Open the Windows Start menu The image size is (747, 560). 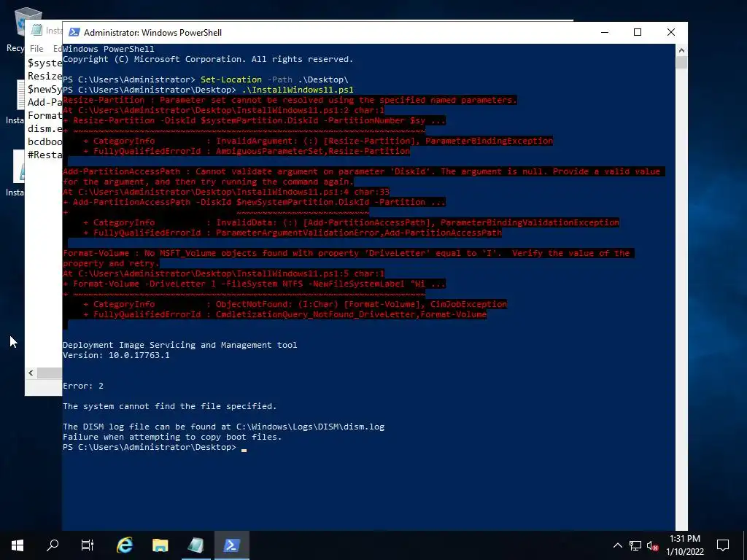[x=18, y=545]
